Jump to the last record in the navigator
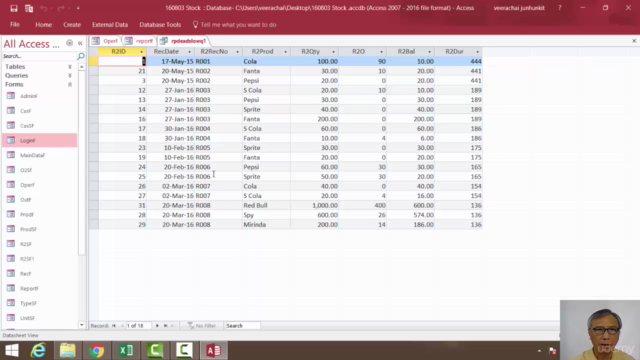 (165, 326)
